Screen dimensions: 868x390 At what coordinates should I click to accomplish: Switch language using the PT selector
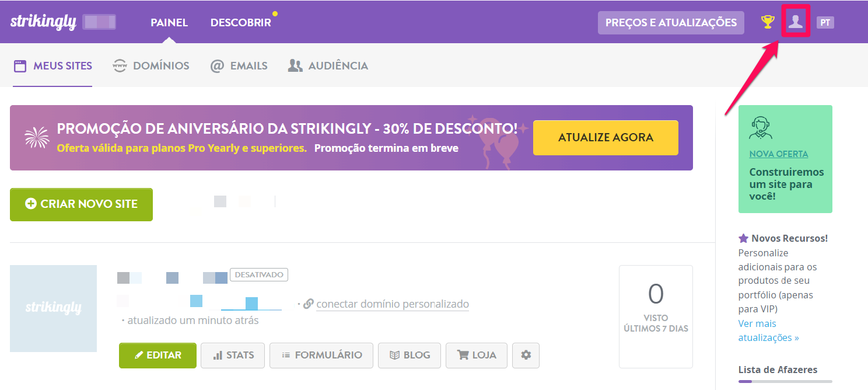825,23
